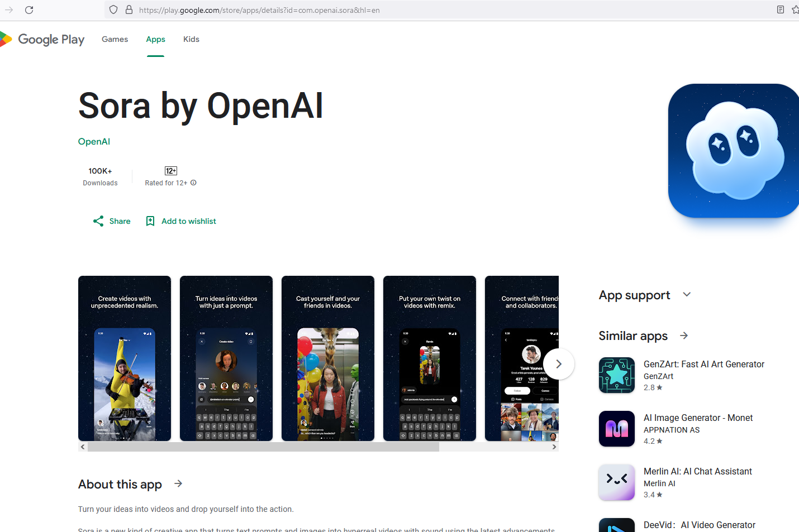Click the page reload icon
799x532 pixels.
click(x=29, y=9)
